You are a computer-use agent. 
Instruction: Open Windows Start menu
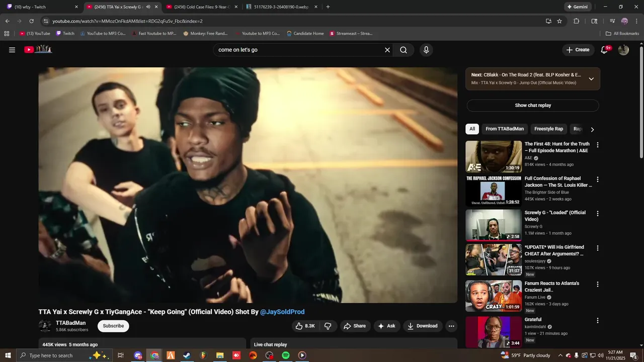pos(8,355)
